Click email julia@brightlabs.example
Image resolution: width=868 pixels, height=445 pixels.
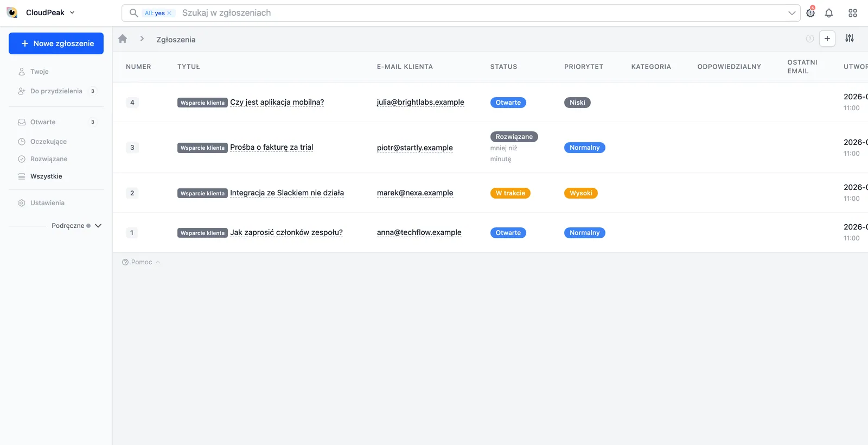(x=420, y=102)
